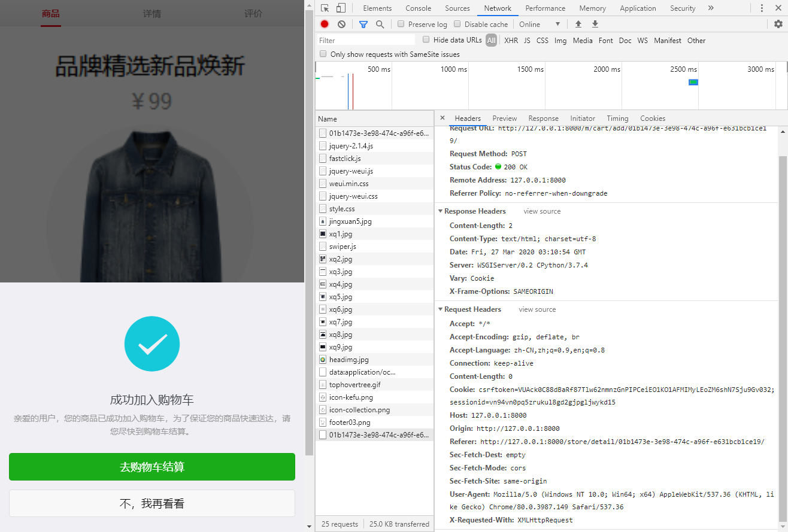
Task: Select xq2.jpg request
Action: [x=374, y=259]
